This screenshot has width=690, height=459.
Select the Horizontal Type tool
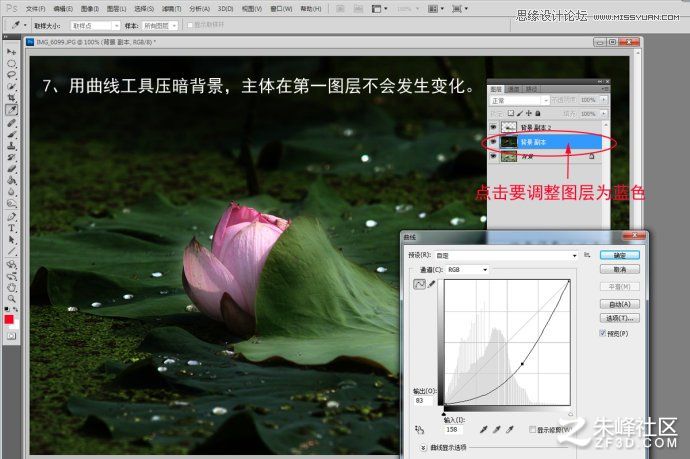pos(11,228)
